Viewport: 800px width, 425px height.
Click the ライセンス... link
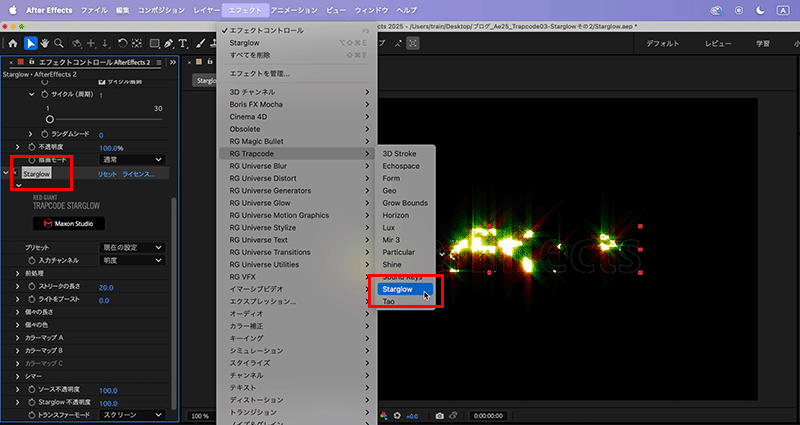point(139,174)
